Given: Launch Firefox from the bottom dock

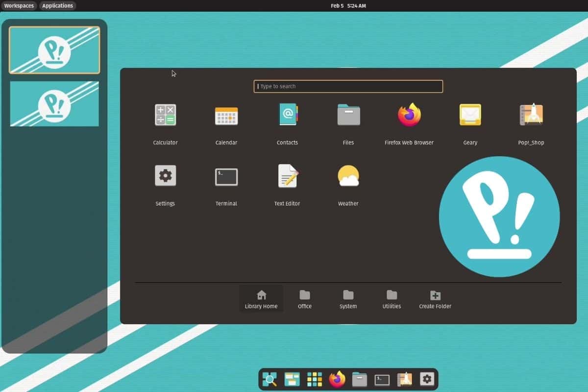Looking at the screenshot, I should point(337,379).
